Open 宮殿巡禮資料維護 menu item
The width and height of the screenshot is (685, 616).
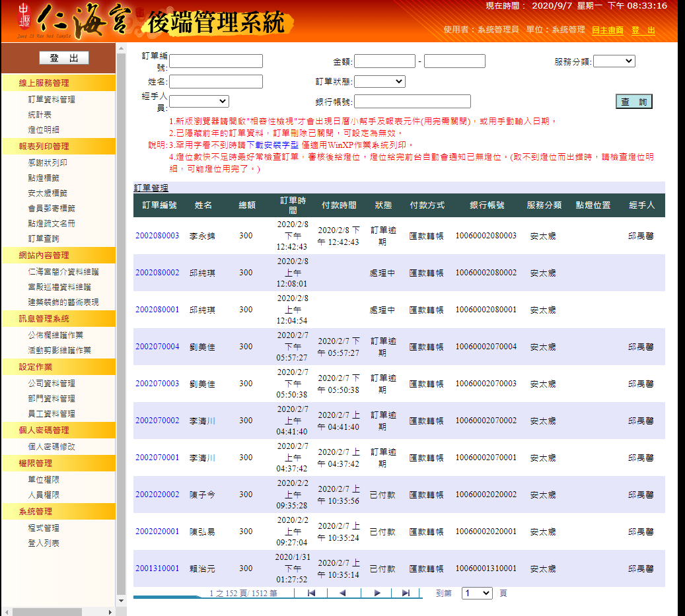coord(59,287)
